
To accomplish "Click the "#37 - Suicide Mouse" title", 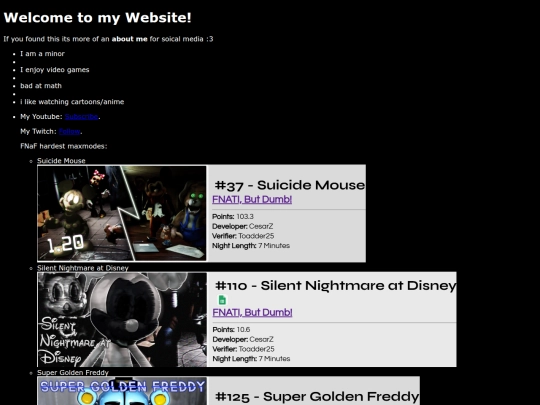I will click(290, 185).
